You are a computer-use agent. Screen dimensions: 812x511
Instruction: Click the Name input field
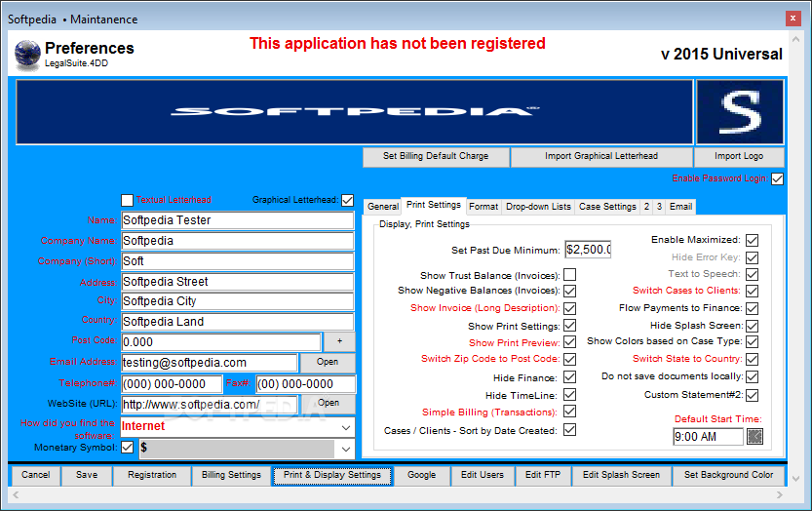tap(238, 220)
